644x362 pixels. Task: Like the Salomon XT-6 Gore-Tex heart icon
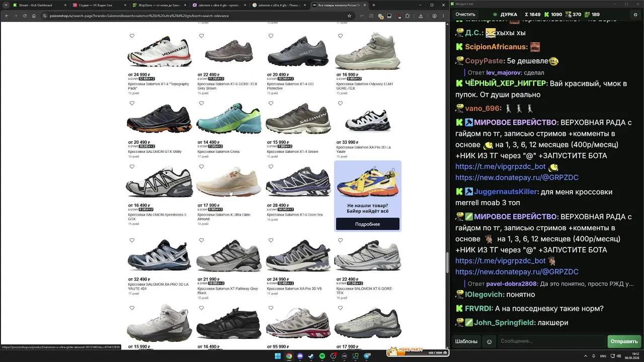coord(271,166)
